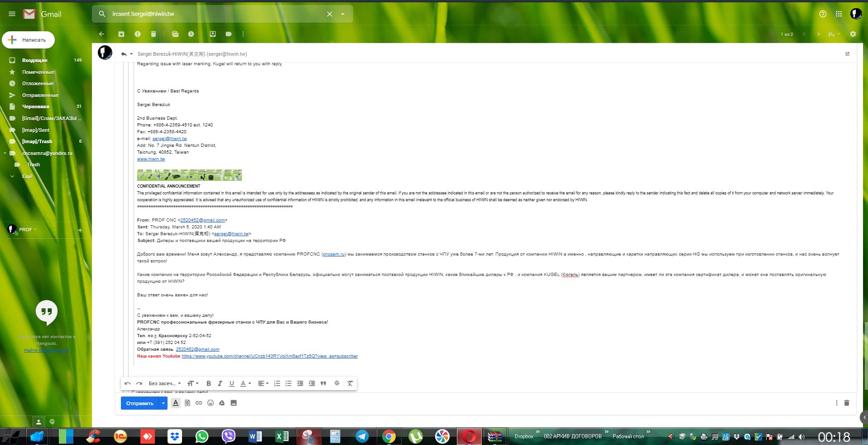Toggle numbered list

click(x=277, y=383)
